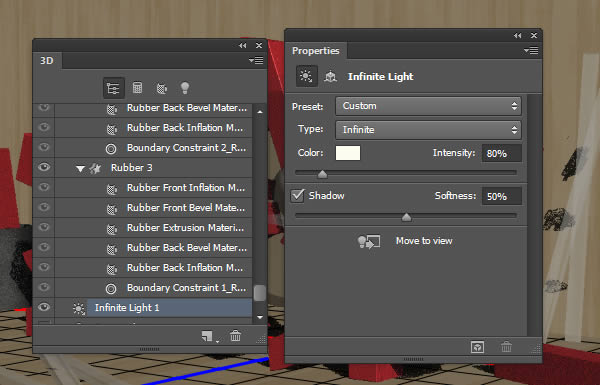Delete selected item in 3D panel
600x385 pixels.
coord(235,336)
